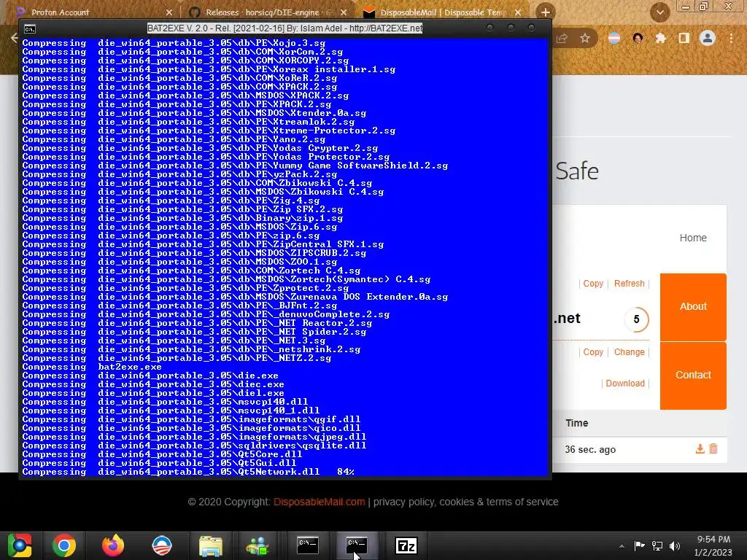Image resolution: width=747 pixels, height=560 pixels.
Task: Open the clock showing 9:54 PM
Action: tap(713, 545)
